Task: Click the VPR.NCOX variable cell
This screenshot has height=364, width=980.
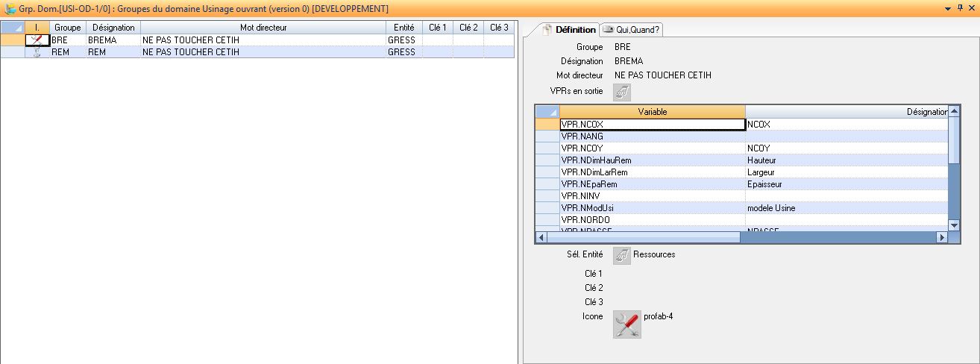Action: (652, 125)
